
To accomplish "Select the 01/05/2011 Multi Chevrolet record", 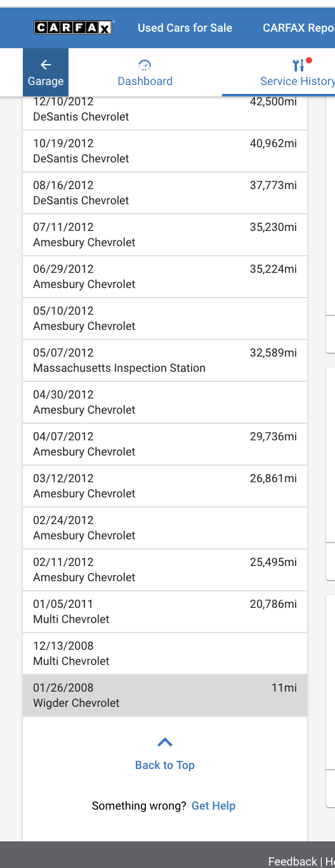I will click(x=165, y=612).
